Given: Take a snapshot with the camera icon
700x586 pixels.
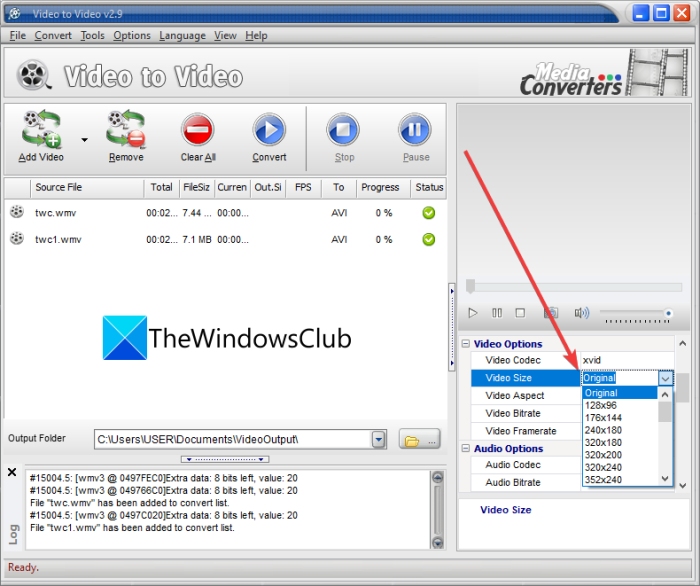Looking at the screenshot, I should click(551, 313).
